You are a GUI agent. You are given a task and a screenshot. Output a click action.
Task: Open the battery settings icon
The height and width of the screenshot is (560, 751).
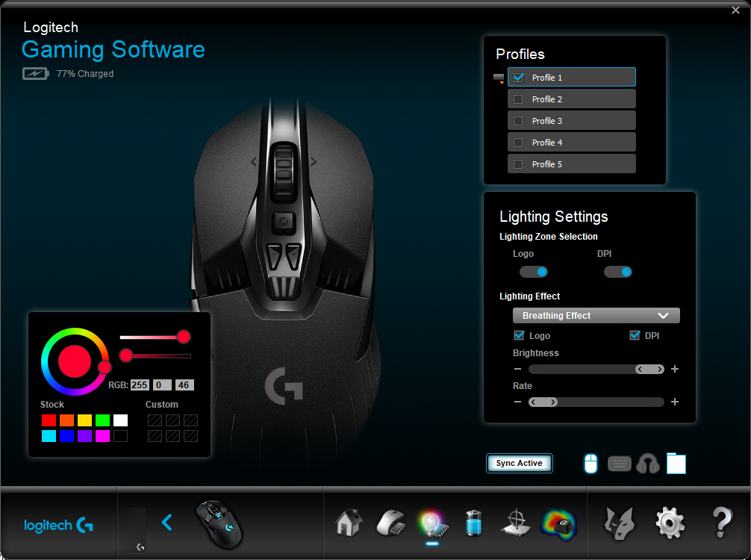click(474, 523)
